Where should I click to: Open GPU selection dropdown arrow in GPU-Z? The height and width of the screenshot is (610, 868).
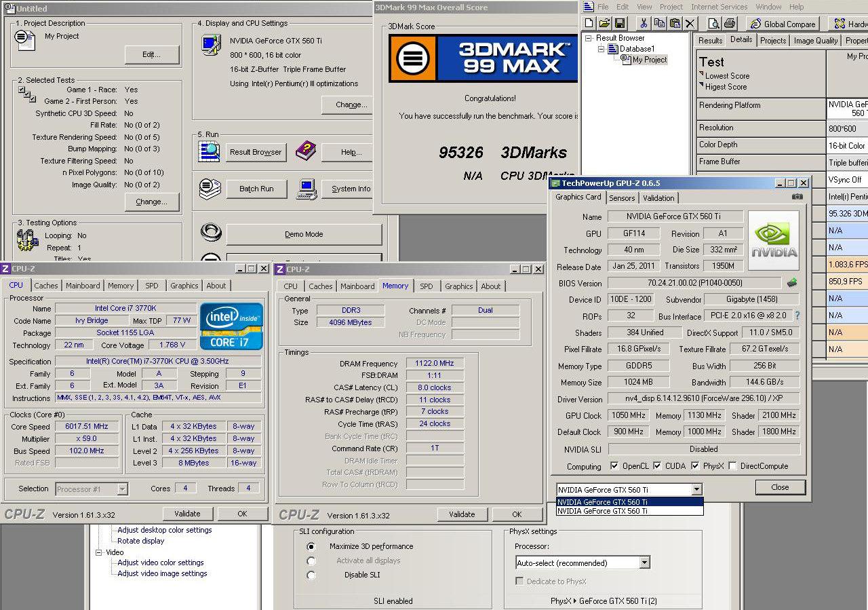(696, 489)
